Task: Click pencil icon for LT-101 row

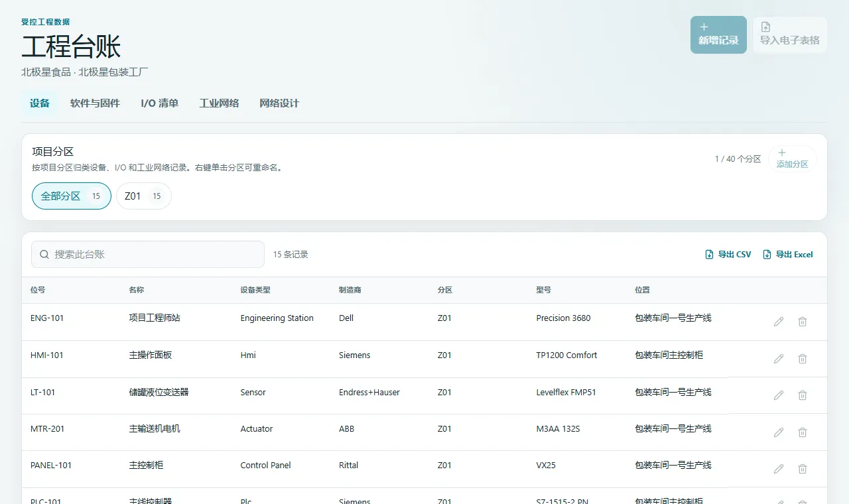Action: (x=779, y=395)
